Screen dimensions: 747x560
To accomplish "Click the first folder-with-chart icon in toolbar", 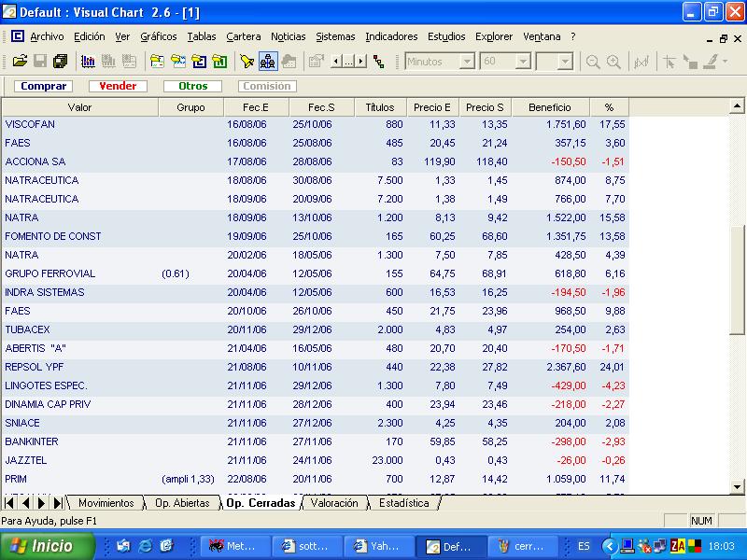I will point(157,62).
